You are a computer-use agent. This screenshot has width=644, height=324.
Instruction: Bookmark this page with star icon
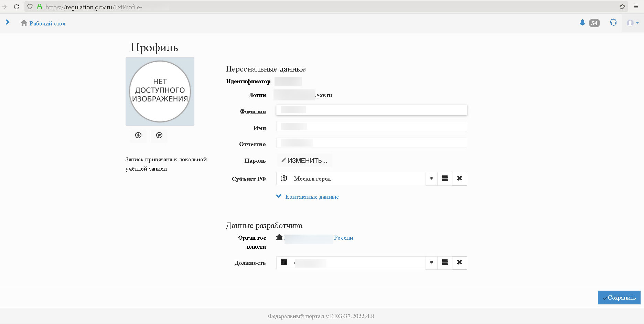(622, 7)
